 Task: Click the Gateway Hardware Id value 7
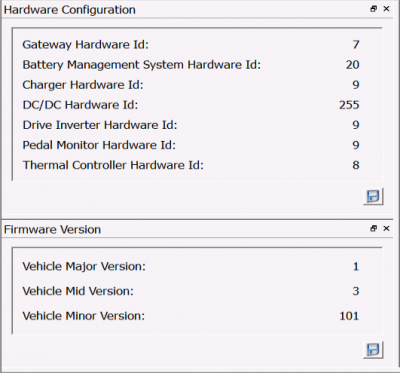[356, 45]
